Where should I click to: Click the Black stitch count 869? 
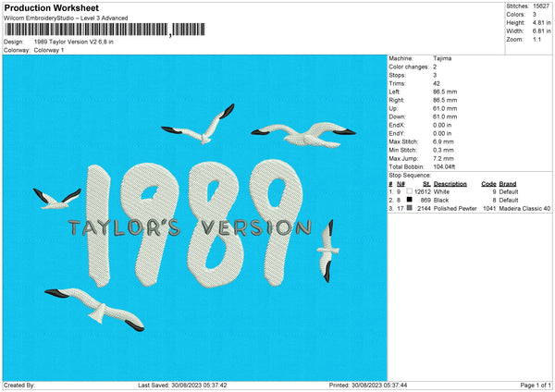(x=425, y=200)
